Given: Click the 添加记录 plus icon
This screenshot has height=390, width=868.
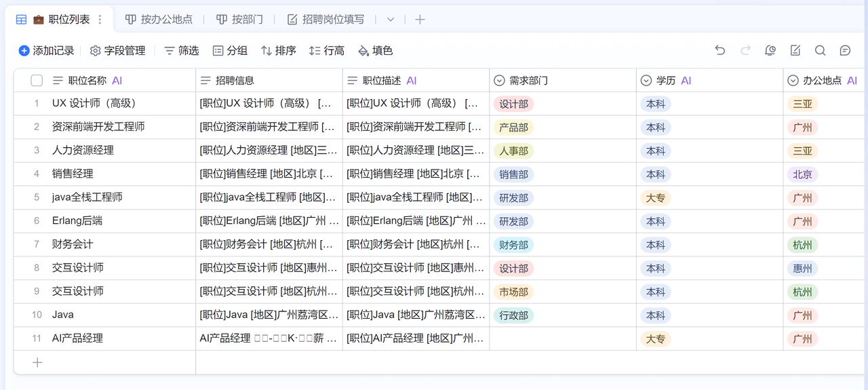Looking at the screenshot, I should point(24,51).
